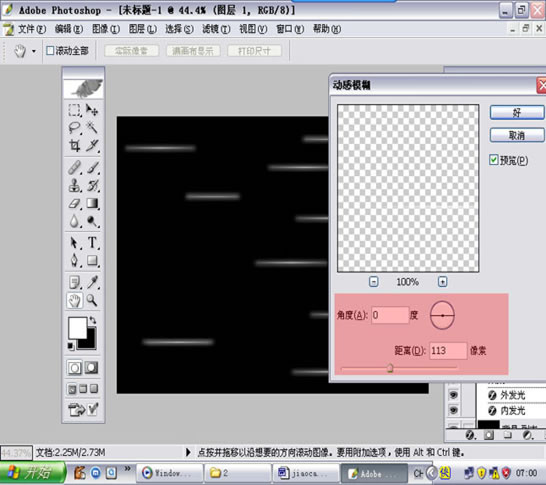The image size is (546, 485).
Task: Select the Zoom magnifier tool
Action: [x=92, y=300]
